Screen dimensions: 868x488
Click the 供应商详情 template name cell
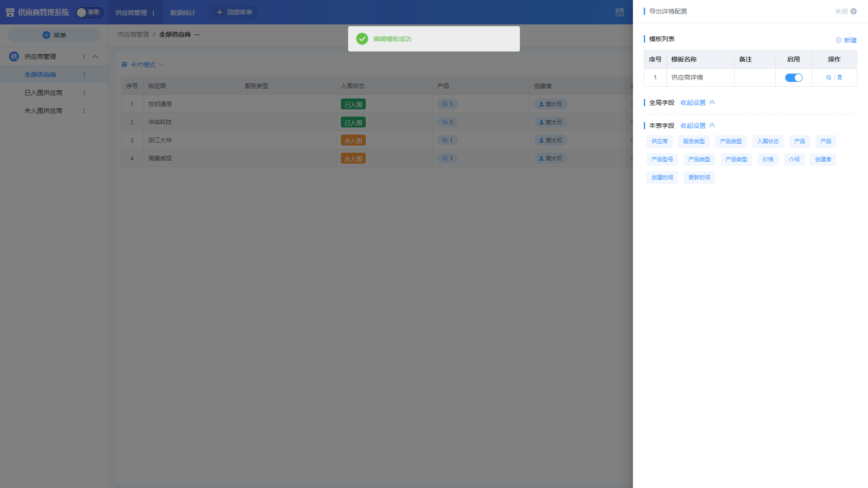pos(700,78)
